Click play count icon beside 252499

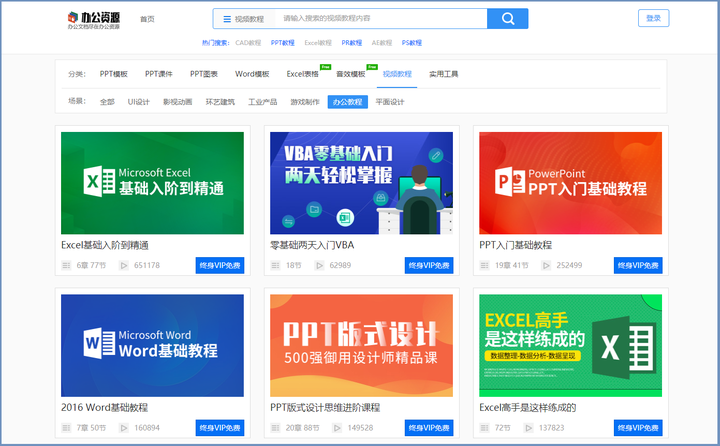point(546,265)
